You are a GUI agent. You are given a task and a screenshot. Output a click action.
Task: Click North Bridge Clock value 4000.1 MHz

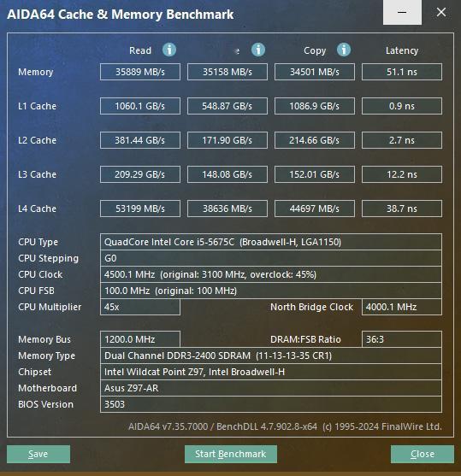pos(402,307)
